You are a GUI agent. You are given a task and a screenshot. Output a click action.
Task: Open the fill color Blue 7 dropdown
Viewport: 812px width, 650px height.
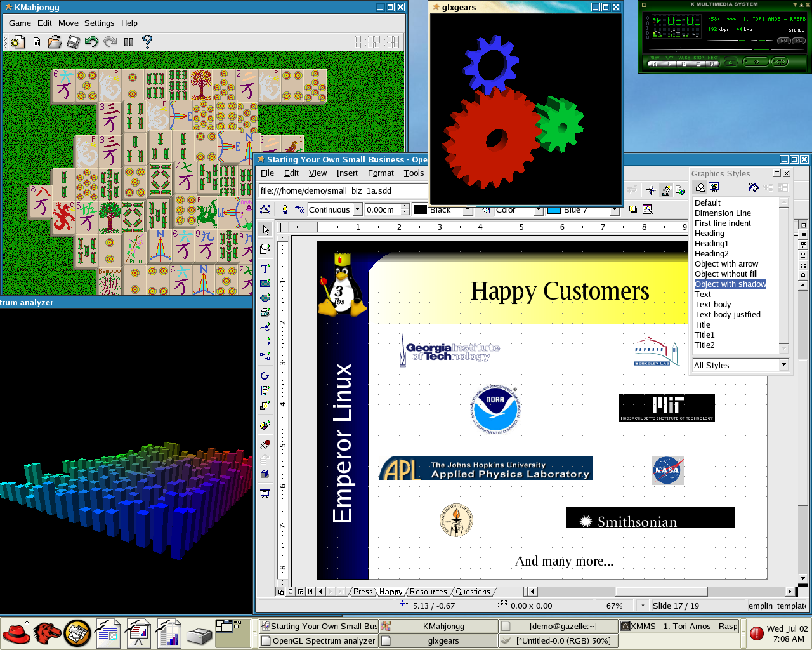614,209
